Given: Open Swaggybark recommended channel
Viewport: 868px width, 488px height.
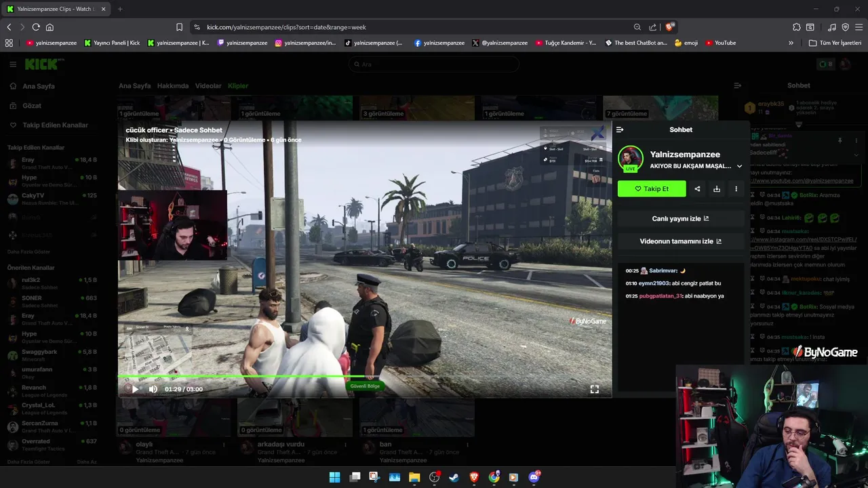Looking at the screenshot, I should 52,355.
